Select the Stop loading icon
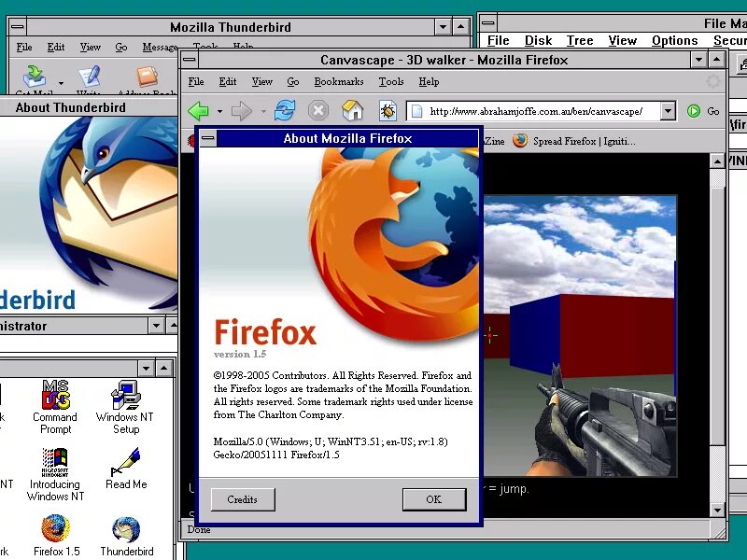747x560 pixels. [x=318, y=110]
